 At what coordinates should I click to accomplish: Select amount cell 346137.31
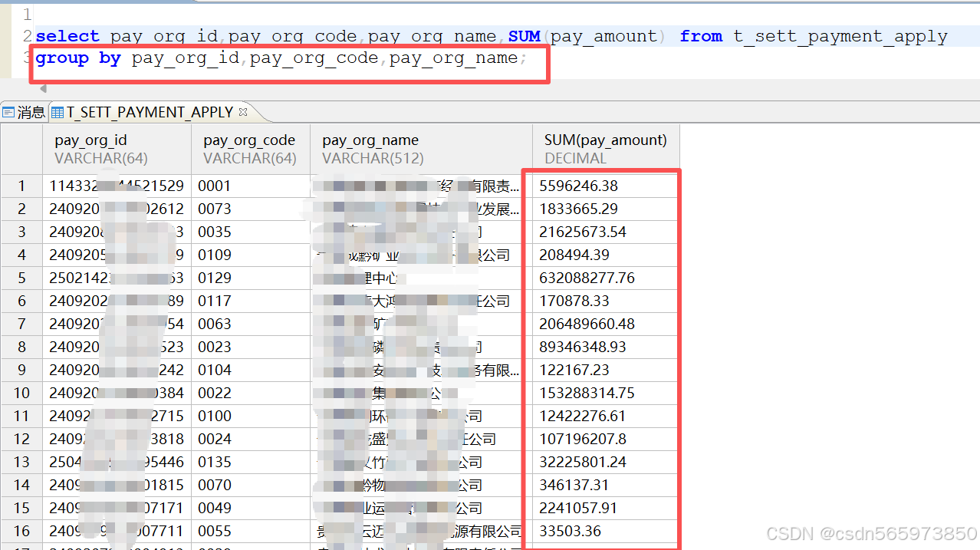point(606,485)
